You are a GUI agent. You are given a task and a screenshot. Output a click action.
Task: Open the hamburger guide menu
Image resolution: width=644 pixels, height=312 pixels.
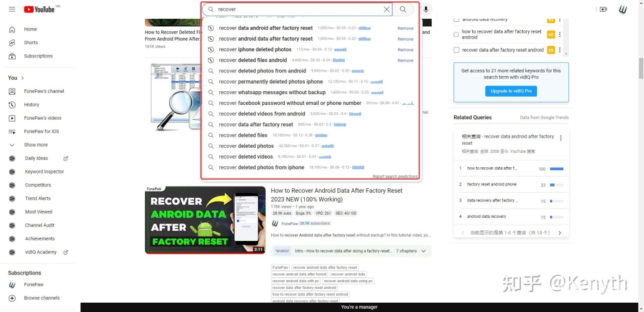12,9
